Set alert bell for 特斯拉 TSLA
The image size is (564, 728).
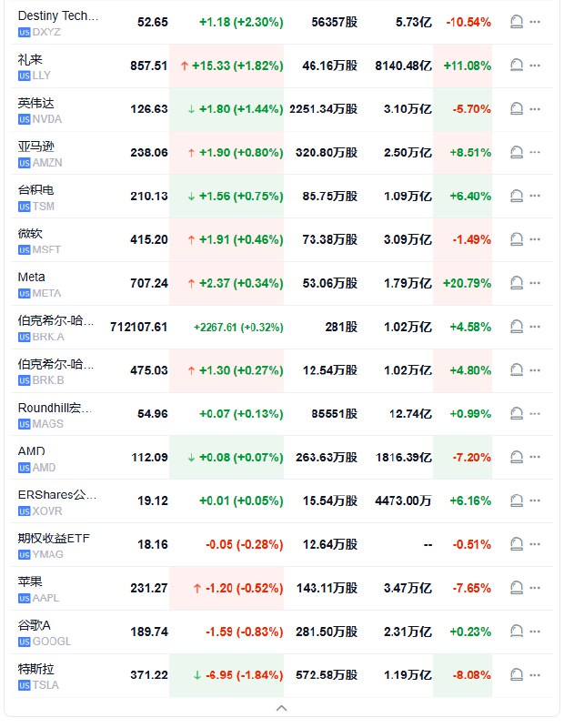[516, 674]
